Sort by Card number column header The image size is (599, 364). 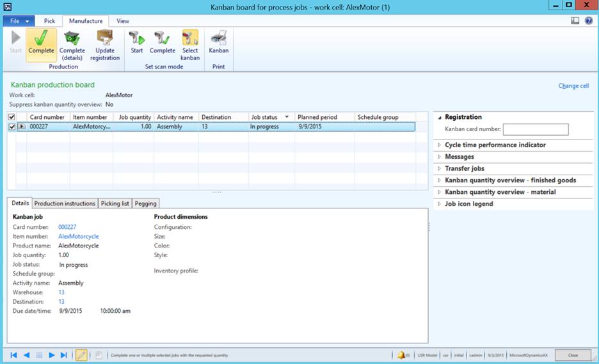point(48,117)
